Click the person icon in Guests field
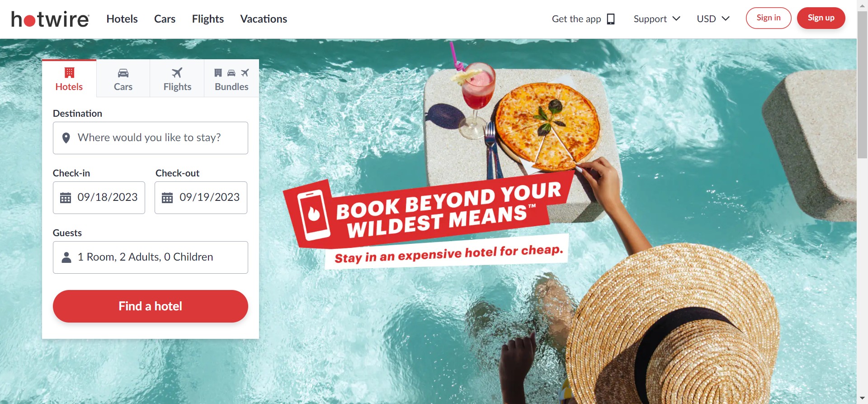Viewport: 868px width, 404px height. 66,257
